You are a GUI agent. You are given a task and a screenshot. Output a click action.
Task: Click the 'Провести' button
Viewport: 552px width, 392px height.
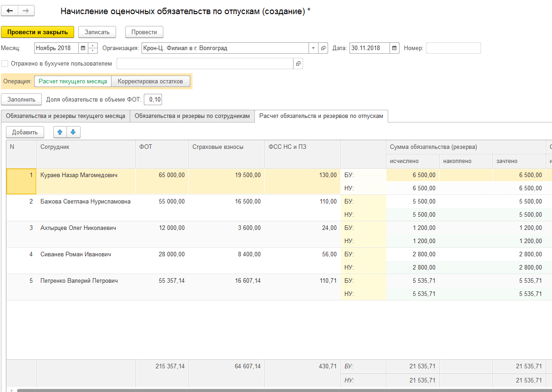144,32
